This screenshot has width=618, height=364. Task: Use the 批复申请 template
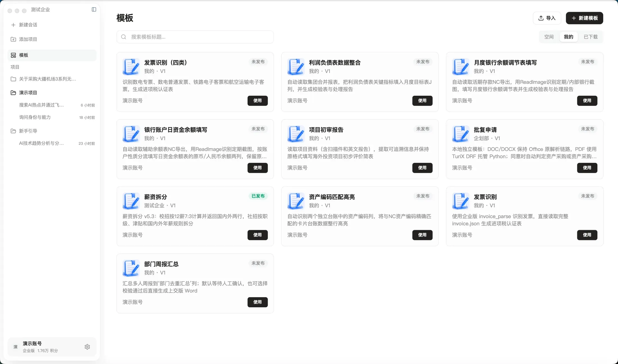click(587, 168)
